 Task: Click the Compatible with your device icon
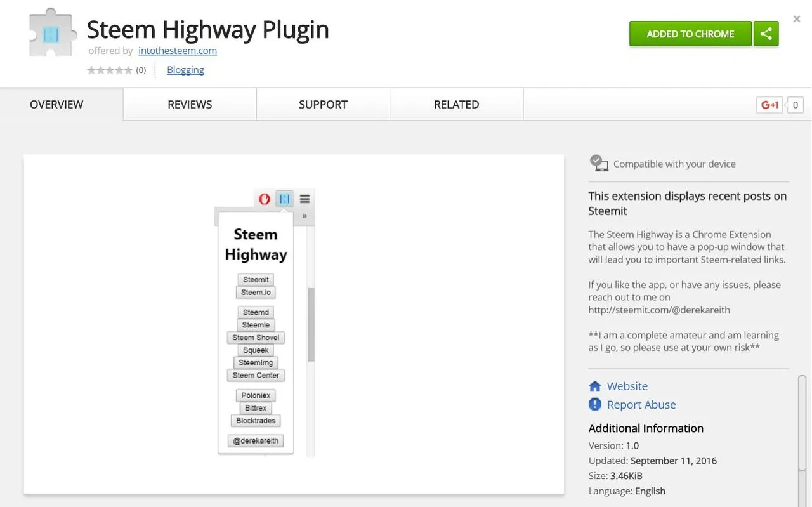tap(598, 163)
